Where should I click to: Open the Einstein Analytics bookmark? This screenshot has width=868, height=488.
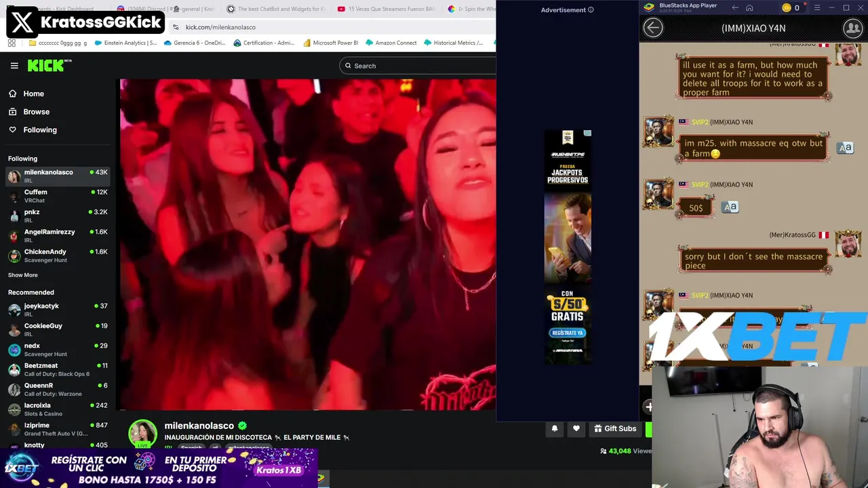(126, 43)
